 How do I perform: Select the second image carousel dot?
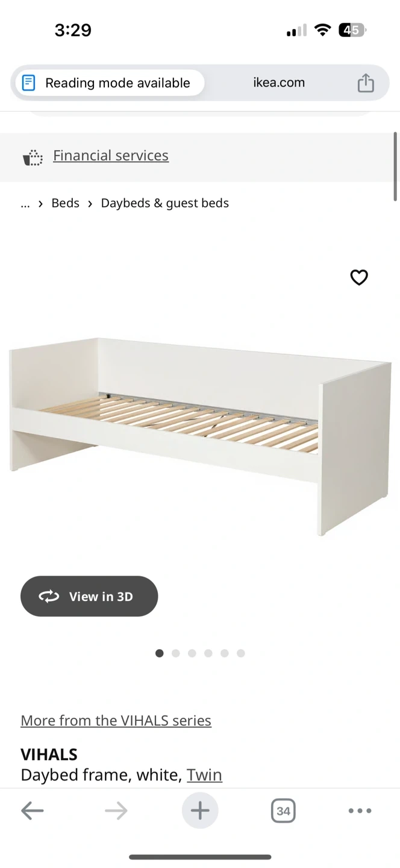tap(175, 653)
